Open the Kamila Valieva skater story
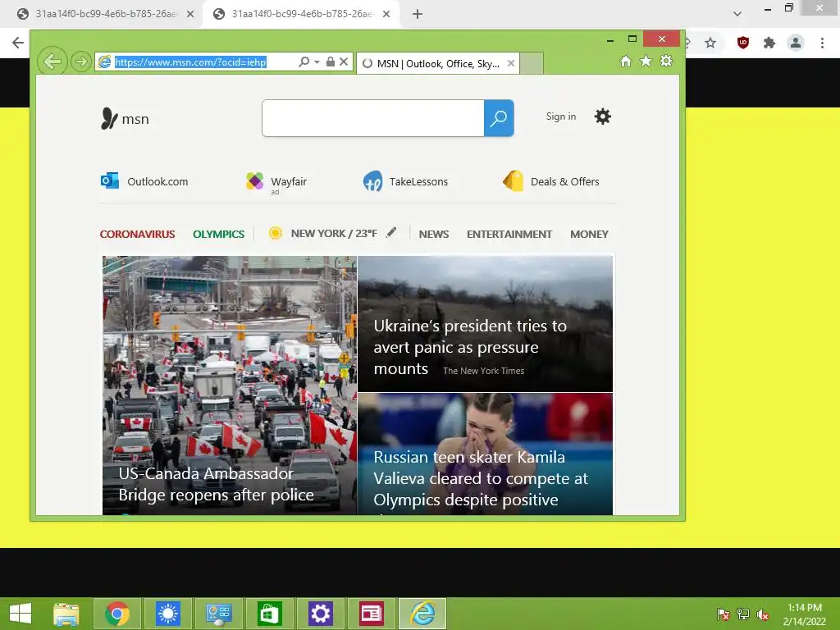This screenshot has height=630, width=840. 485,454
